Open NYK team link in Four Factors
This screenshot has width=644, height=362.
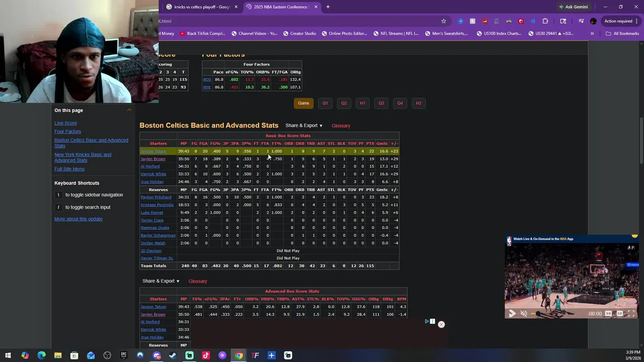[207, 87]
